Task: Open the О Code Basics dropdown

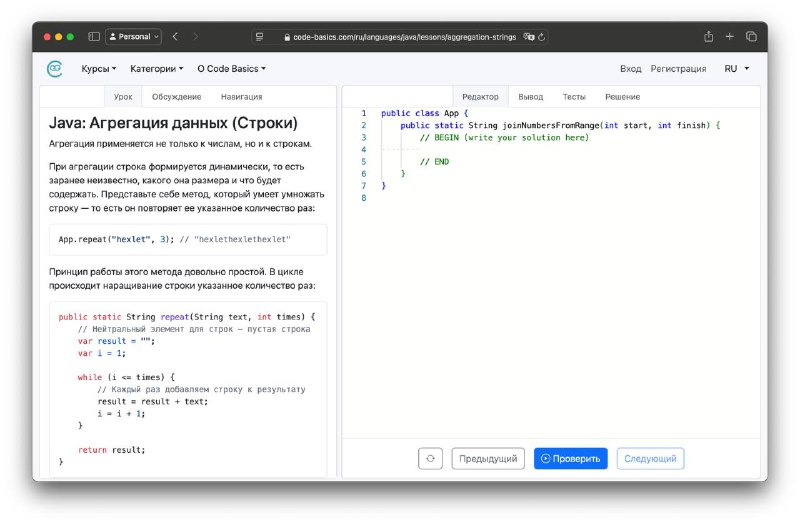Action: pos(232,68)
